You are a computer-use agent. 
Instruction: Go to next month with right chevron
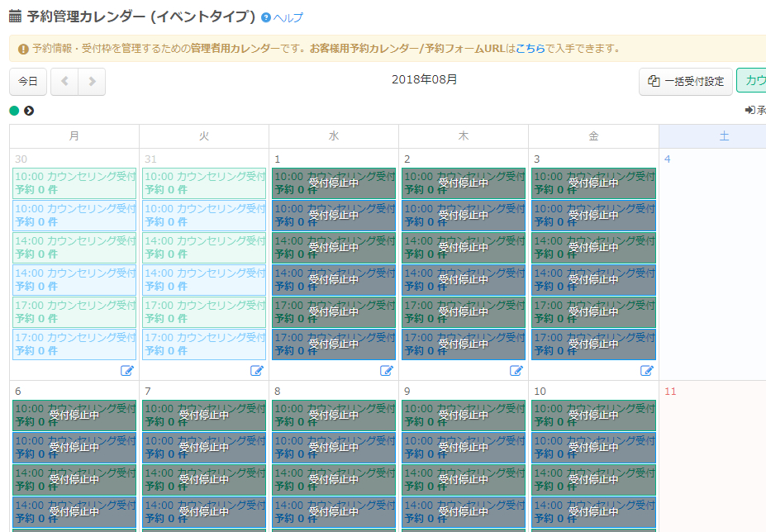[92, 82]
